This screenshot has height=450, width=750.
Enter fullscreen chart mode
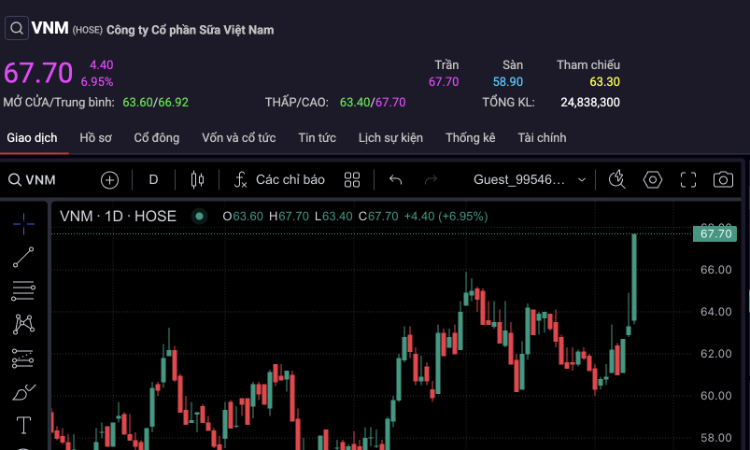point(688,180)
